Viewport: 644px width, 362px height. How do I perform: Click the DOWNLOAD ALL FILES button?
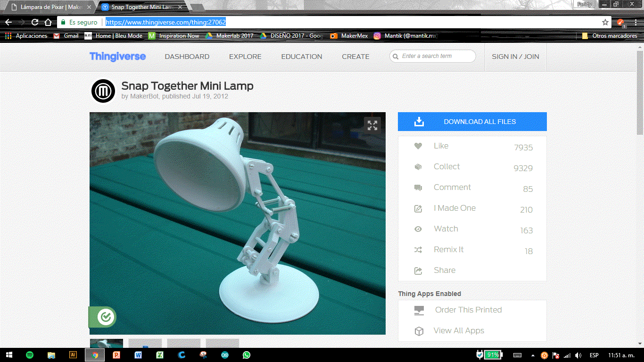coord(472,121)
